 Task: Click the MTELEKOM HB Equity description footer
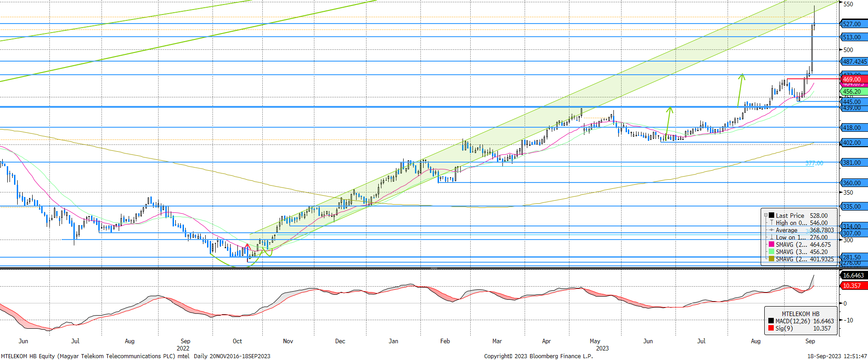[x=135, y=356]
